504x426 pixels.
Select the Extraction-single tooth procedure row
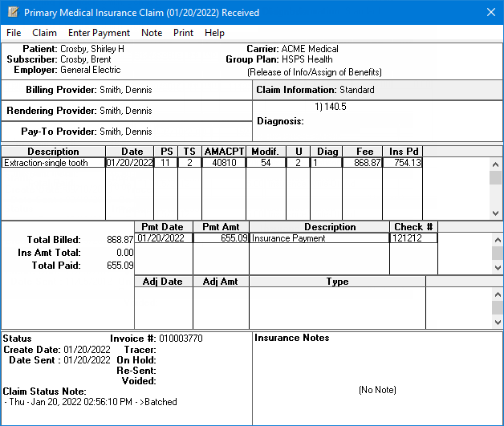coord(53,163)
